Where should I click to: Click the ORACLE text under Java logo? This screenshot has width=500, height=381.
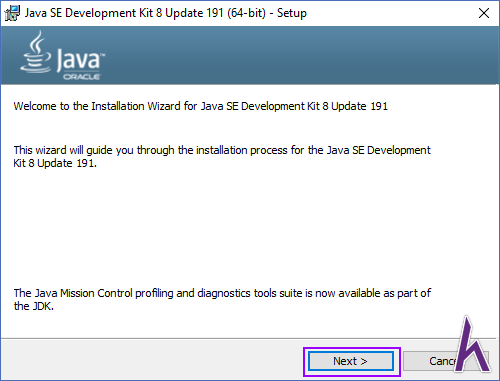pos(82,77)
